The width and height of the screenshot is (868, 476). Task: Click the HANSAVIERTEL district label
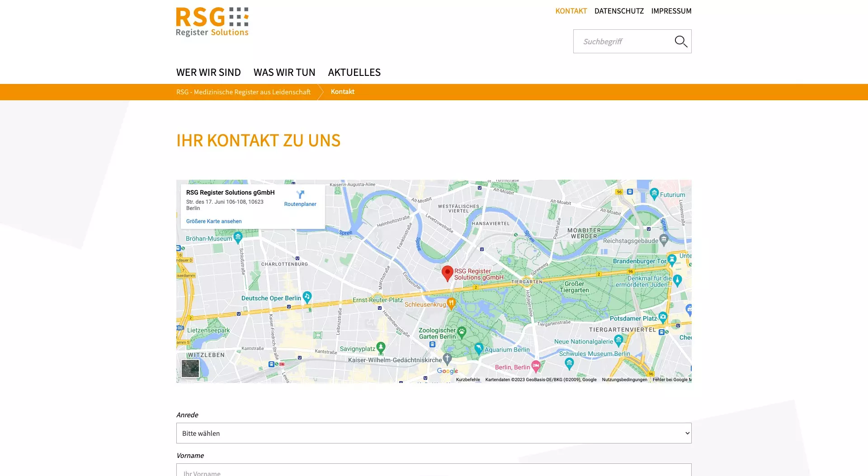(491, 224)
